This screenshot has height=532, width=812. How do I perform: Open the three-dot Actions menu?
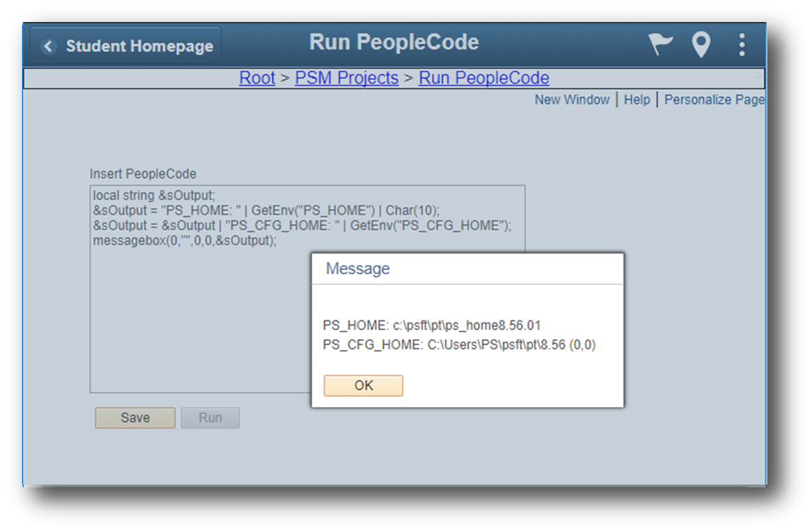point(741,45)
